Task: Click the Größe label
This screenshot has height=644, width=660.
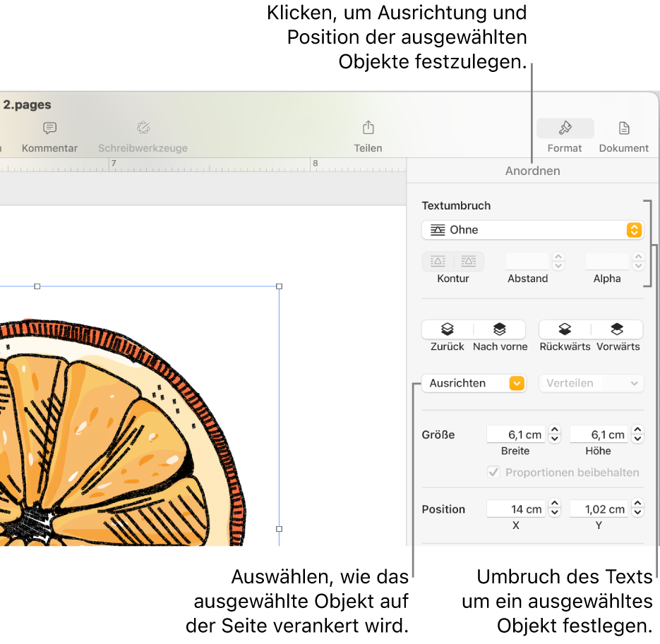Action: point(438,435)
